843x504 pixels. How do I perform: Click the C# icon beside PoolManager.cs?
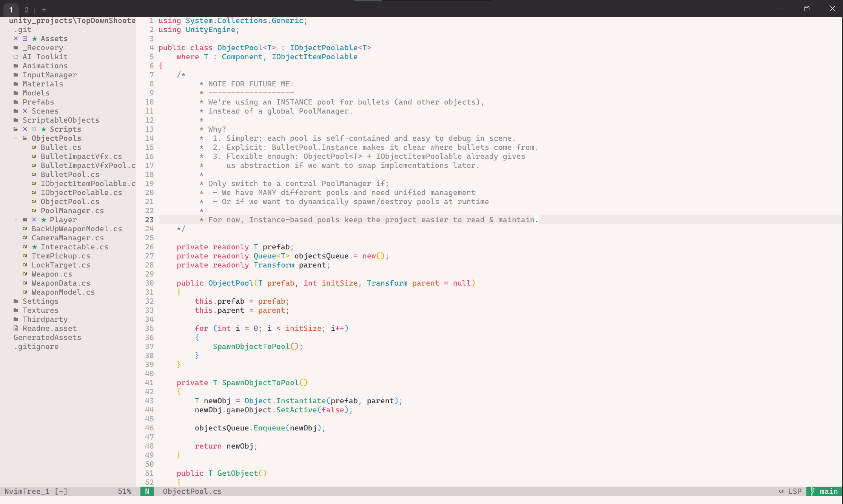pyautogui.click(x=34, y=211)
